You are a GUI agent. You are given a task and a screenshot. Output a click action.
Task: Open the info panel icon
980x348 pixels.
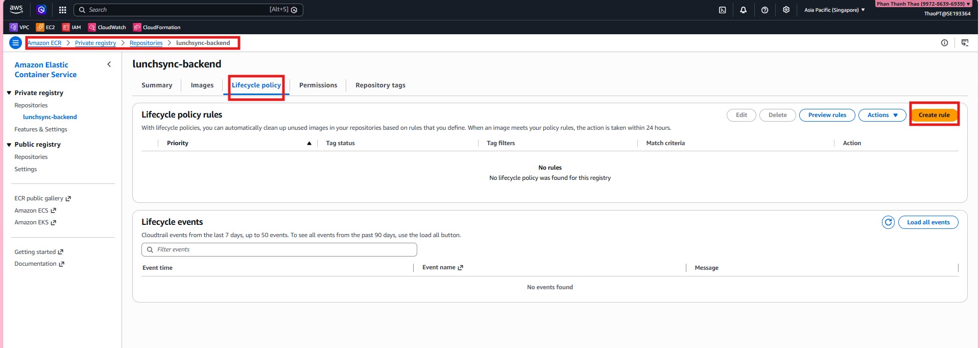[944, 43]
